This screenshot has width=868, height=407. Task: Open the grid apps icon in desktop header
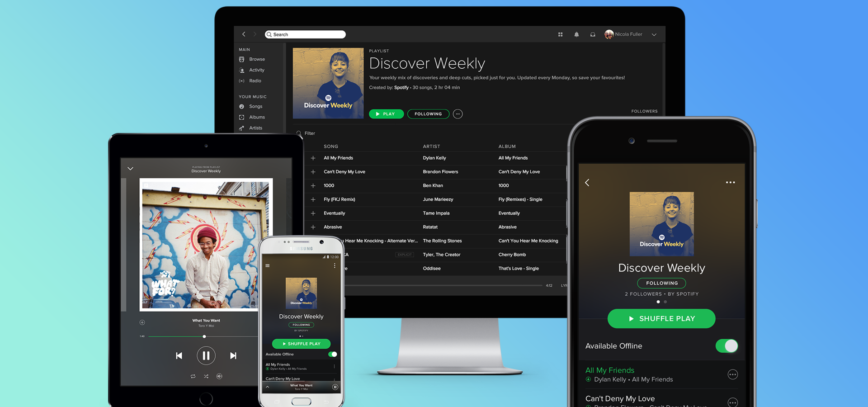tap(560, 34)
